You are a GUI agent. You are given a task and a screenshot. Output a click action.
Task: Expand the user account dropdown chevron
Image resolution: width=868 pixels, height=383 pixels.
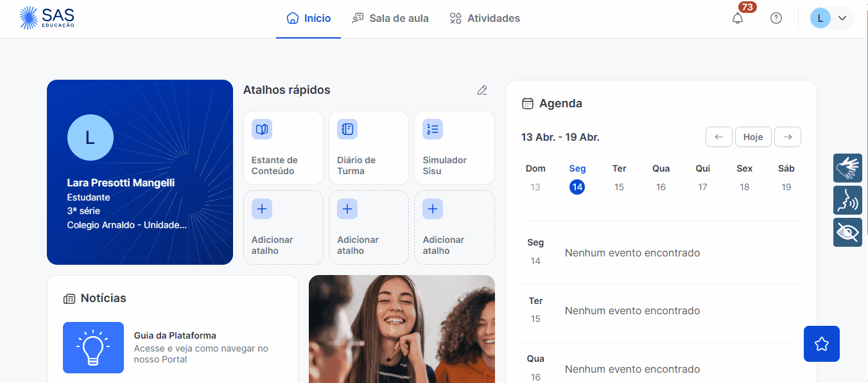pyautogui.click(x=842, y=18)
